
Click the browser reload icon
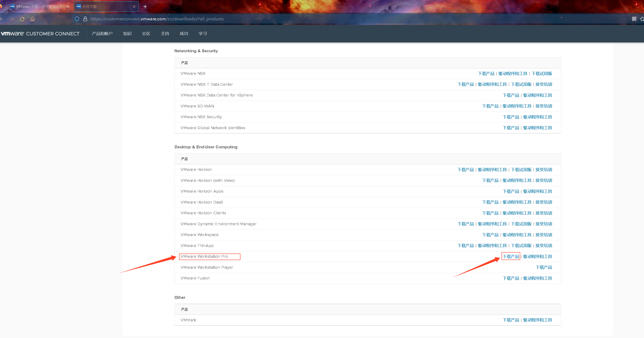click(x=22, y=19)
